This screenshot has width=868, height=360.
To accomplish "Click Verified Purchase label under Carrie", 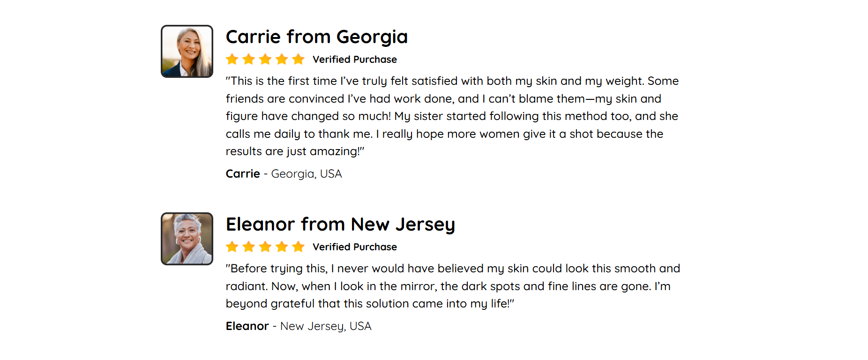I will tap(355, 60).
